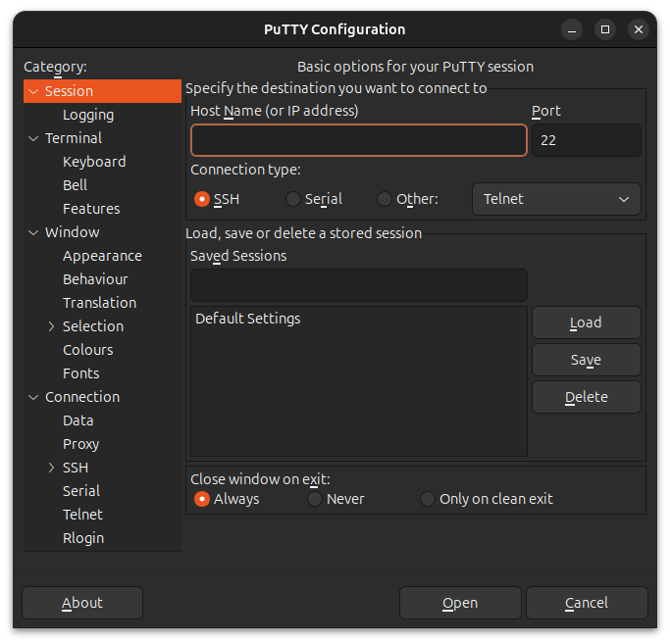This screenshot has width=670, height=644.
Task: Open the Behaviour category
Action: pos(95,279)
